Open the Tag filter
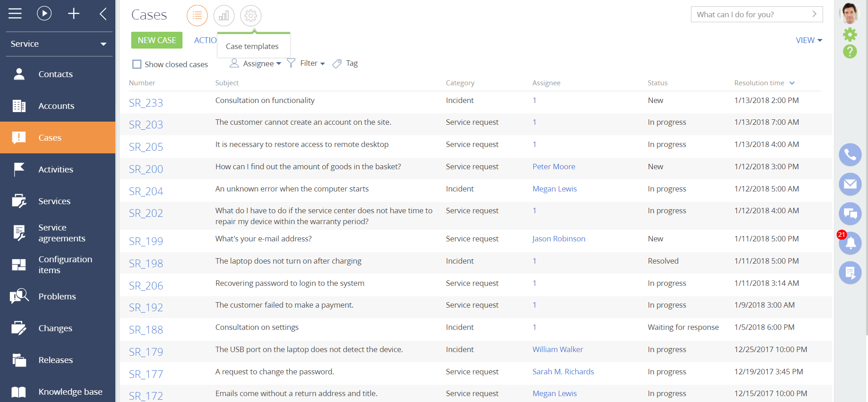Screen dimensions: 868x402 (346, 64)
